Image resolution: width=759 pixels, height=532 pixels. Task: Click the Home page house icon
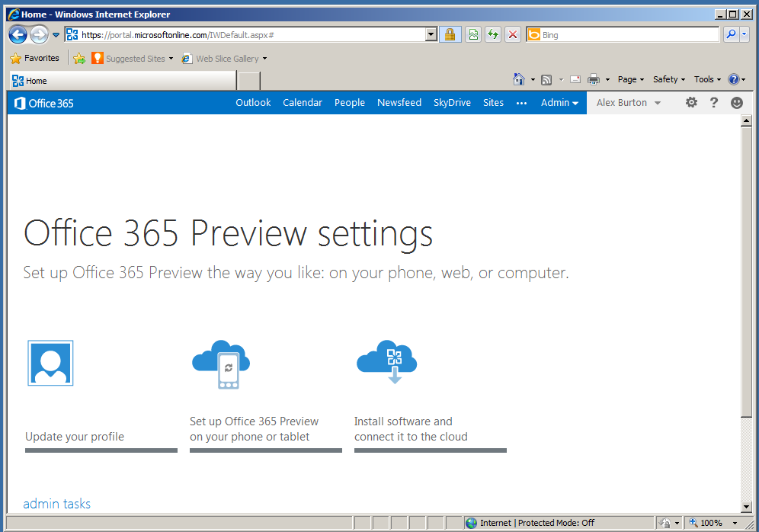[x=519, y=79]
